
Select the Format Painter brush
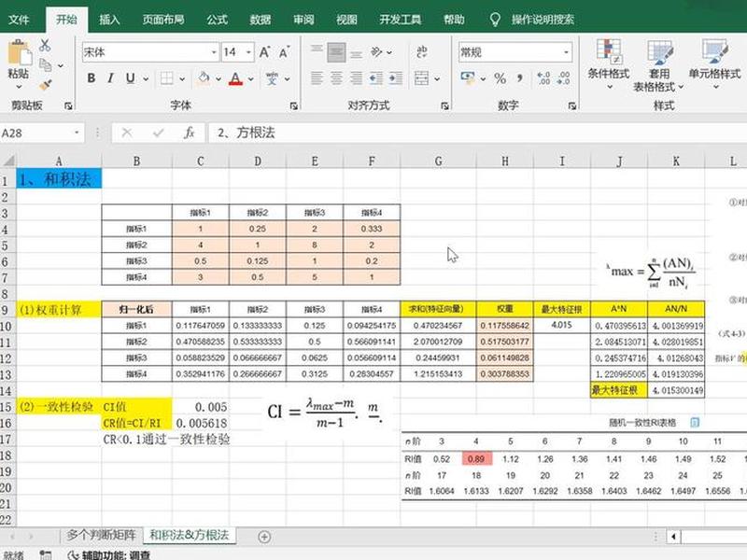pos(45,85)
